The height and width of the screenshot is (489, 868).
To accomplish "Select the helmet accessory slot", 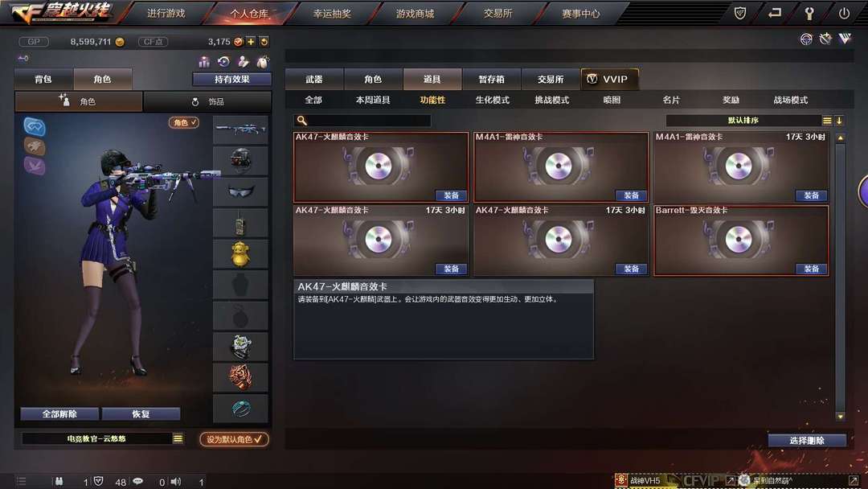I will 241,161.
